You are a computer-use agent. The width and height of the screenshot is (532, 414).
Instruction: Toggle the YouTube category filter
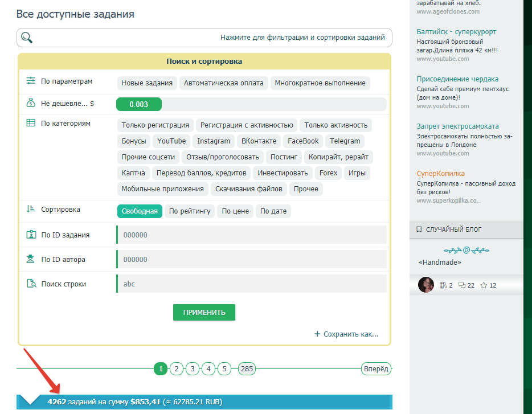(x=171, y=141)
